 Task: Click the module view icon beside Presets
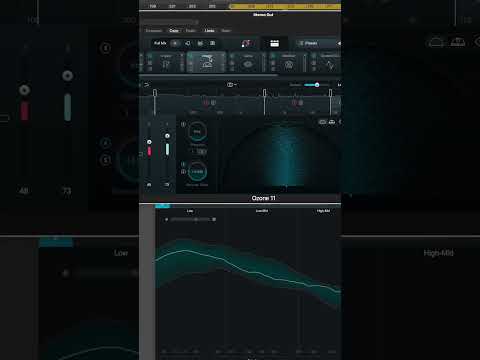pos(274,43)
